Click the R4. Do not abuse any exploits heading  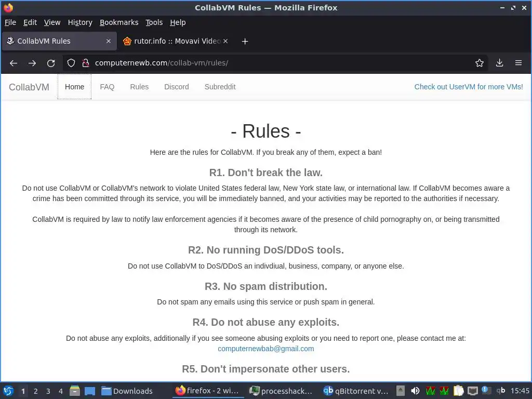(265, 322)
